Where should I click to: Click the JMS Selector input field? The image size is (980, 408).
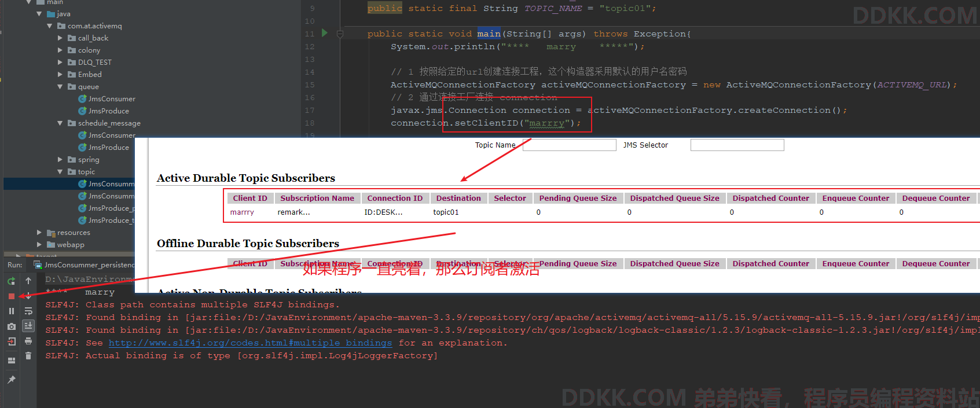click(x=737, y=145)
